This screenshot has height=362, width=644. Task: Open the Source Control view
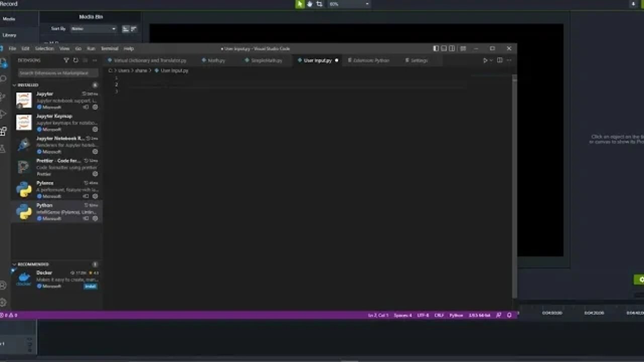pyautogui.click(x=3, y=96)
